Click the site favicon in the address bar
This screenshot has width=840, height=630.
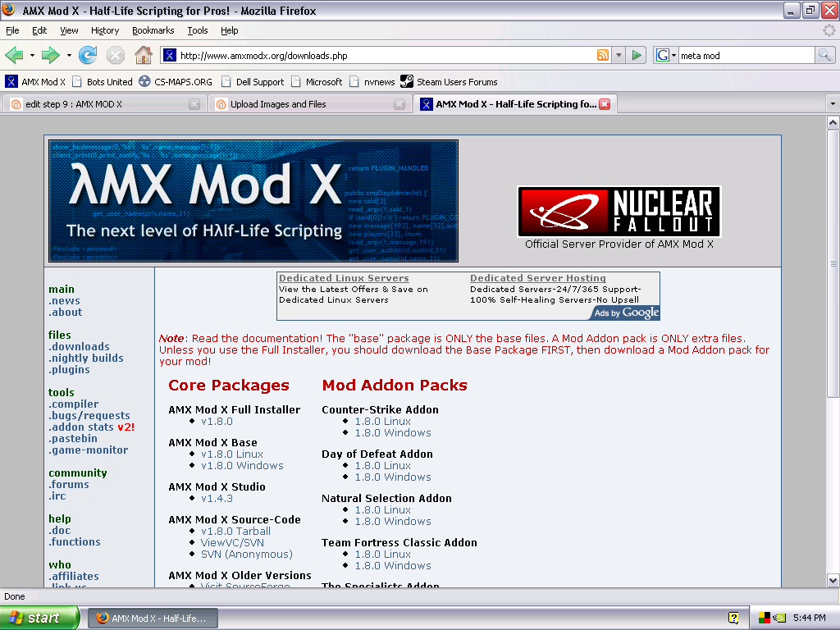[x=170, y=55]
